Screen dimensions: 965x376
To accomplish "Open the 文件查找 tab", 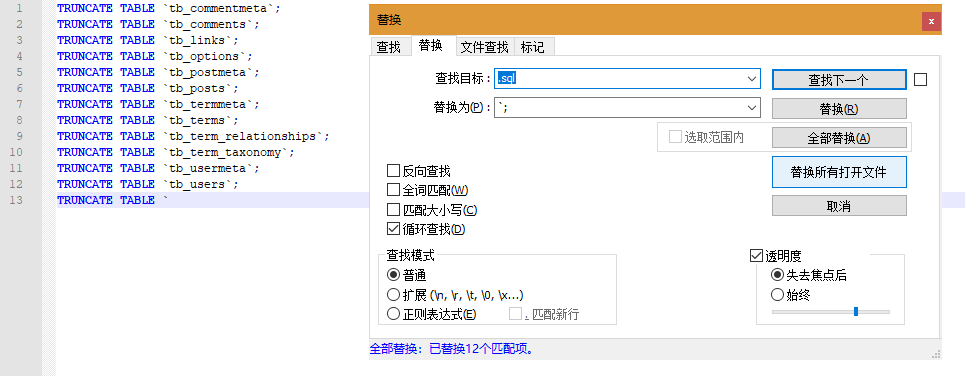I will tap(485, 47).
